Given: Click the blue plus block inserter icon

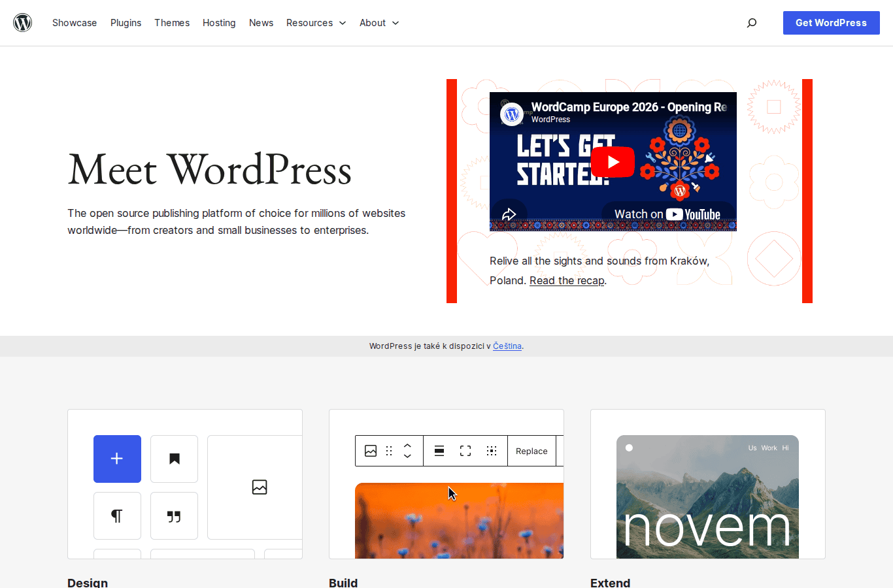Looking at the screenshot, I should coord(117,459).
